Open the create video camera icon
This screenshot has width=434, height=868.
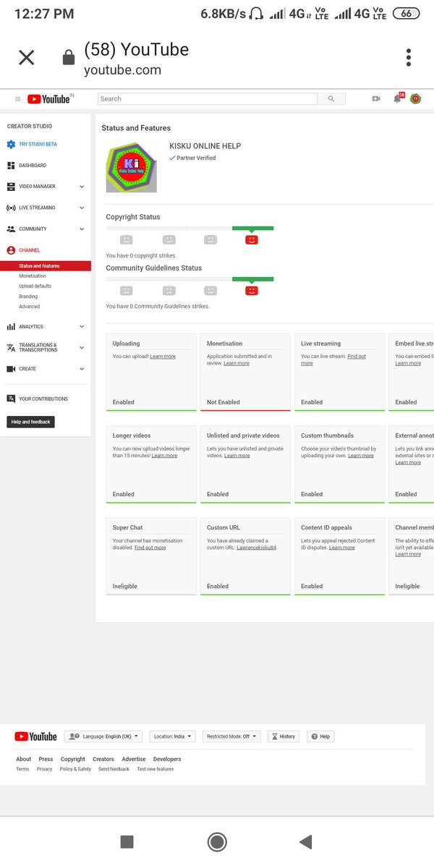tap(376, 99)
